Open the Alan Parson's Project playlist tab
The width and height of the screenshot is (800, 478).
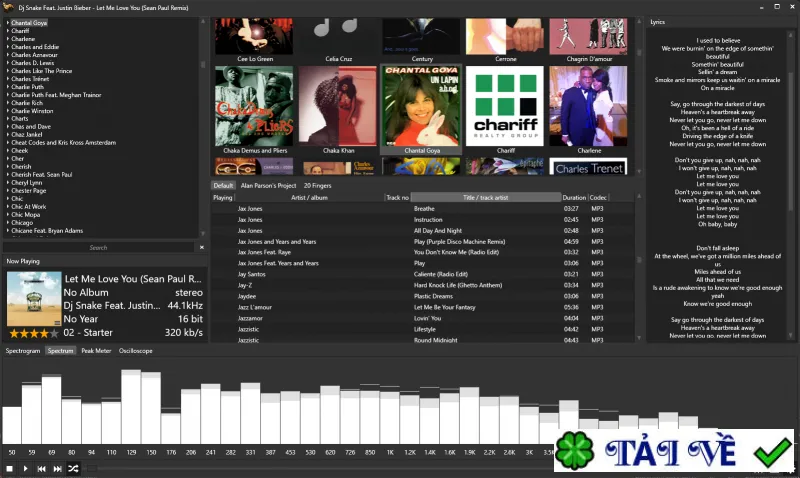pyautogui.click(x=268, y=186)
